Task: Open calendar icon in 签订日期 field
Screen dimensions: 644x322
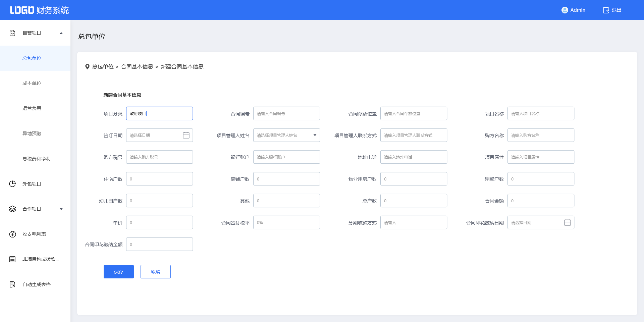Action: pos(186,135)
